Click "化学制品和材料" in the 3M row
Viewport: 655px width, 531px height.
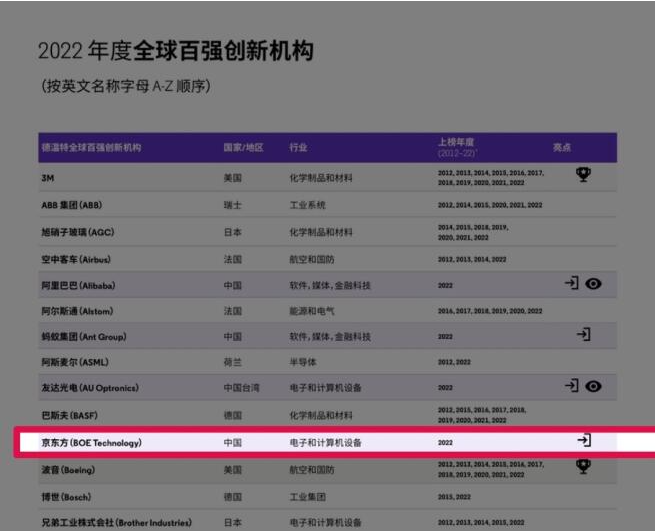(321, 178)
